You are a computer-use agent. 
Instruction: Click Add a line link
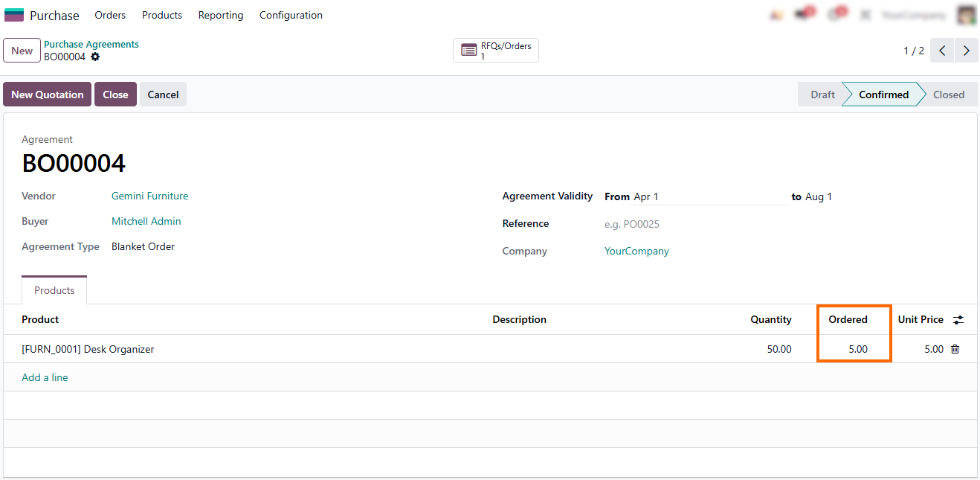pyautogui.click(x=45, y=377)
